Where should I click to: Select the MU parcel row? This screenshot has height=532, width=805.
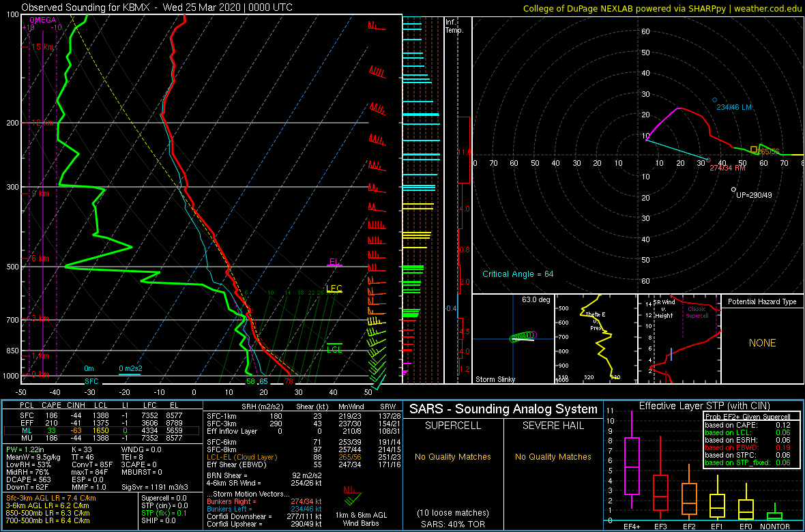(x=102, y=439)
